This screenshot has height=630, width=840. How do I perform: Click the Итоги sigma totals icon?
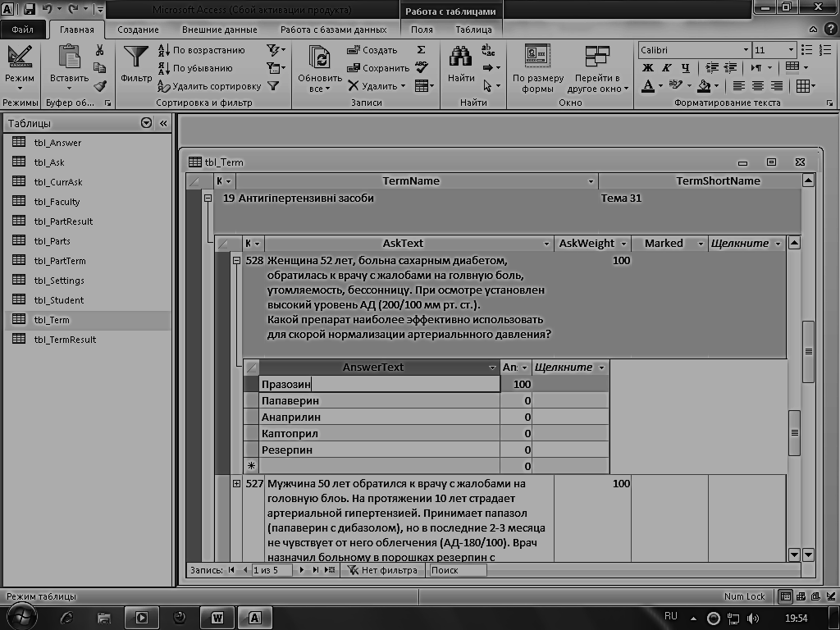tap(421, 50)
